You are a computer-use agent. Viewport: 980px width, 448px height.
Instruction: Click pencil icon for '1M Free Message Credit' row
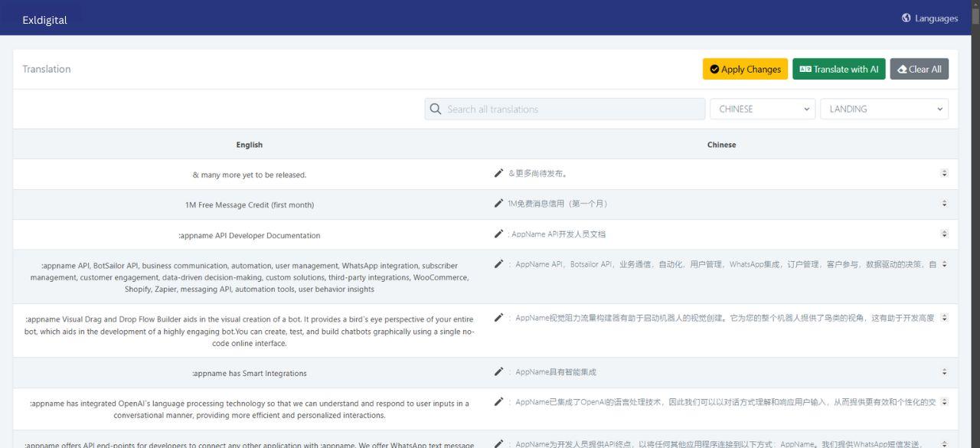point(498,203)
